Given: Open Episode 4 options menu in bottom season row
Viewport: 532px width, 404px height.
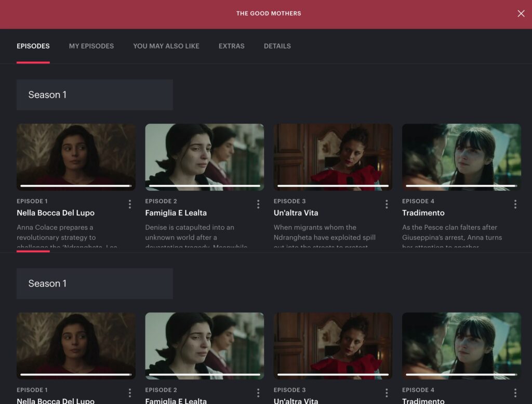Looking at the screenshot, I should click(515, 393).
